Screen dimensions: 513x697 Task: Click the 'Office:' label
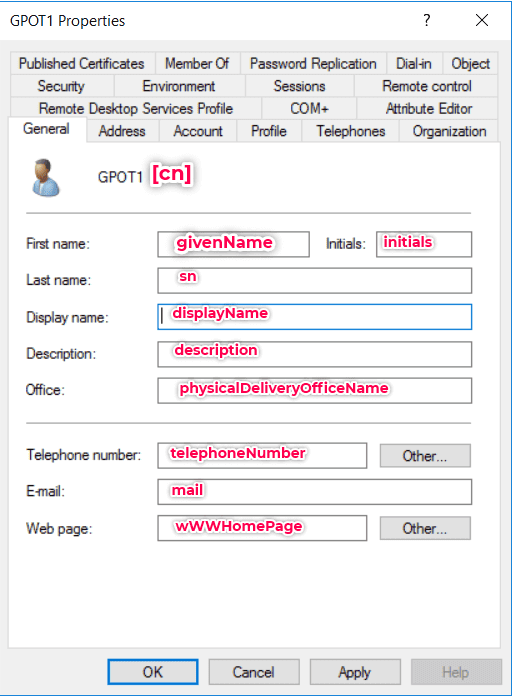pos(45,390)
